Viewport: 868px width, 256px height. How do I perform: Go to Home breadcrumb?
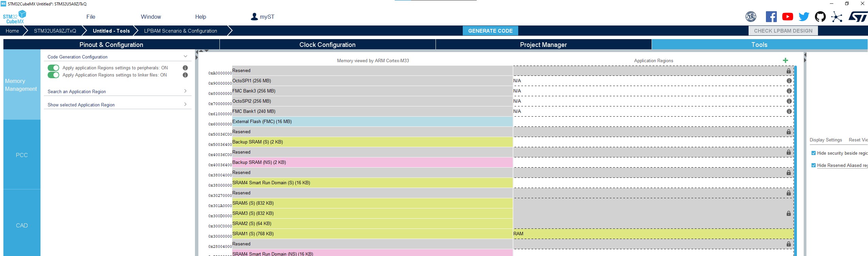pyautogui.click(x=12, y=31)
